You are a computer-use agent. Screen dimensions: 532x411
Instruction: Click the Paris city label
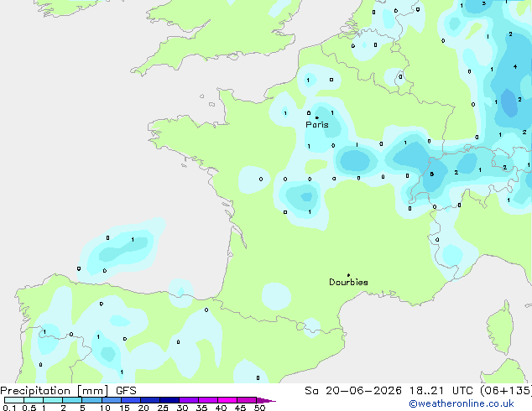(x=317, y=125)
